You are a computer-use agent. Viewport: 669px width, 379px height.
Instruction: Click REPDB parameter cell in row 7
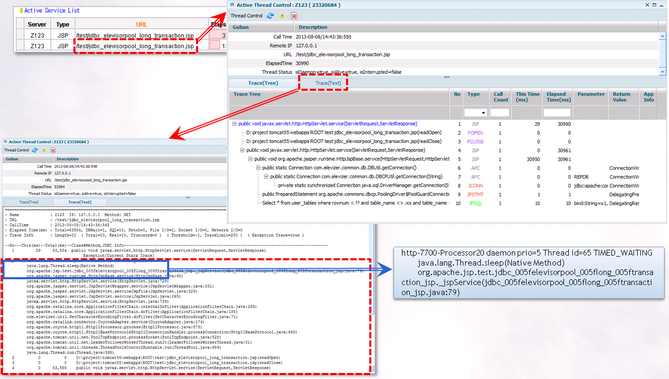[x=581, y=177]
